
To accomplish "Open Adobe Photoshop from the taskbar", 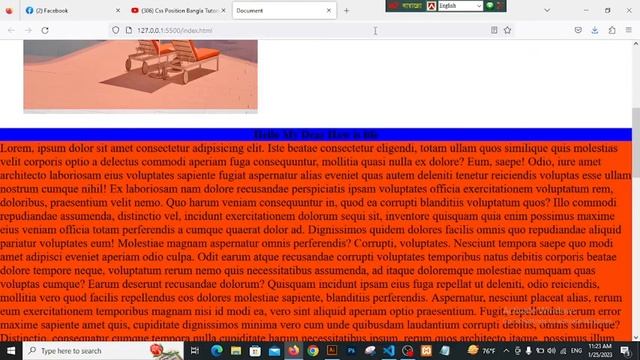I will 351,351.
